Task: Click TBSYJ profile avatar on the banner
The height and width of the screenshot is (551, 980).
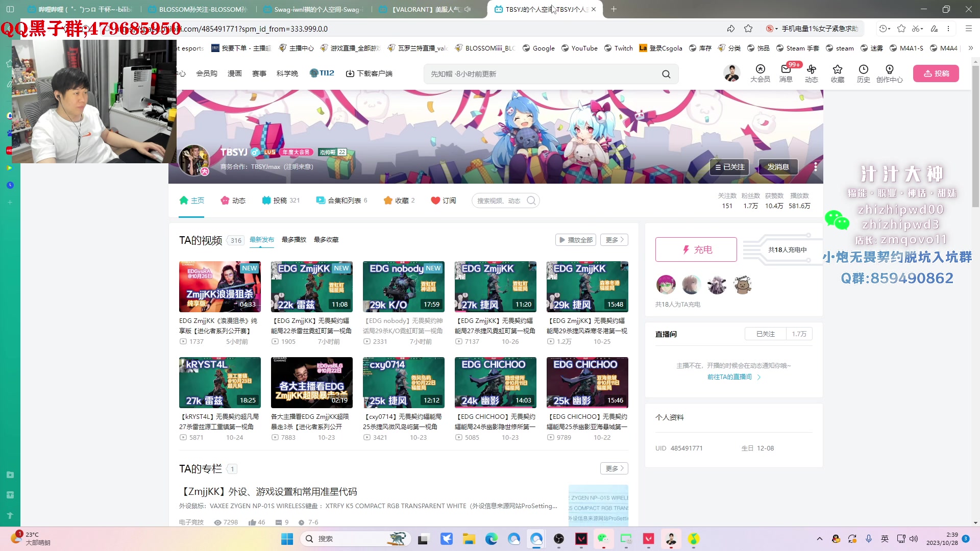Action: point(194,160)
